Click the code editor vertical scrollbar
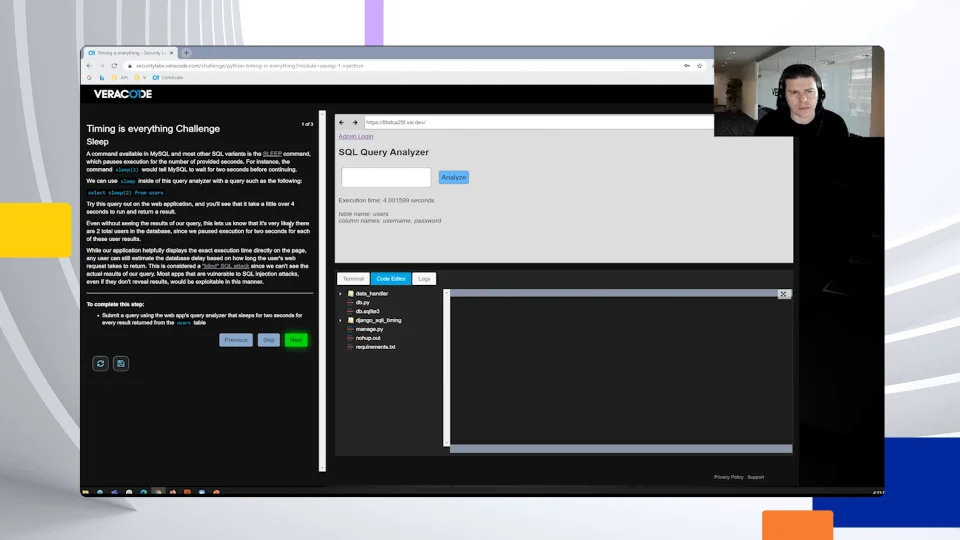 tap(446, 367)
